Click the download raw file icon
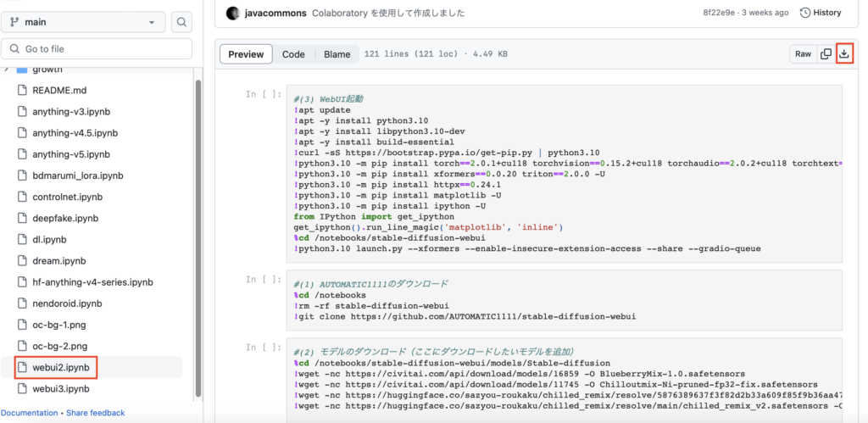This screenshot has width=868, height=423. point(843,54)
